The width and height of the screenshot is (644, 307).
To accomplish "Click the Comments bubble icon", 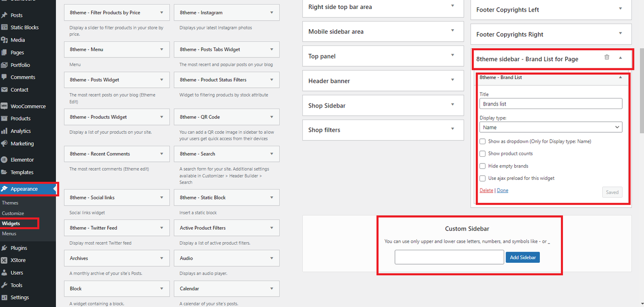I will pos(5,77).
